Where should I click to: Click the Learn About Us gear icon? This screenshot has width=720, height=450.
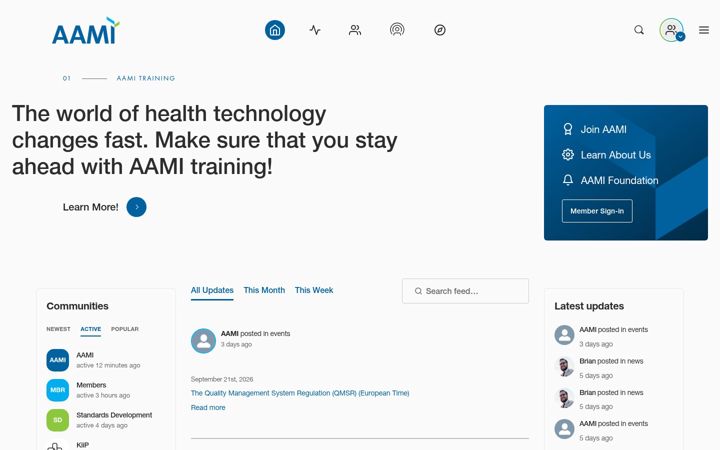click(x=568, y=155)
